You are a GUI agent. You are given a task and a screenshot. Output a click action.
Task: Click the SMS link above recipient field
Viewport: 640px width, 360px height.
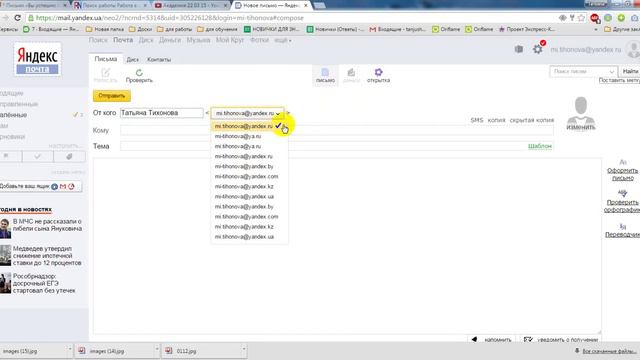point(477,120)
